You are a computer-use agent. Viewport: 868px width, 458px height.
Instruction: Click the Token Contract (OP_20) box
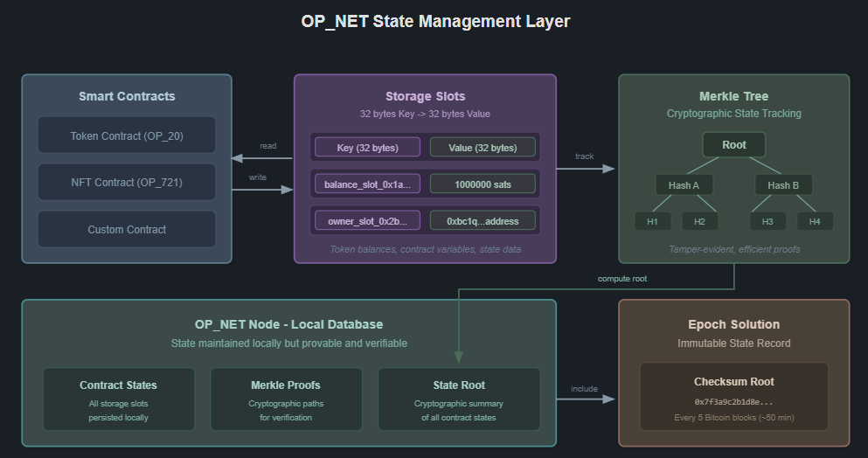pyautogui.click(x=127, y=136)
